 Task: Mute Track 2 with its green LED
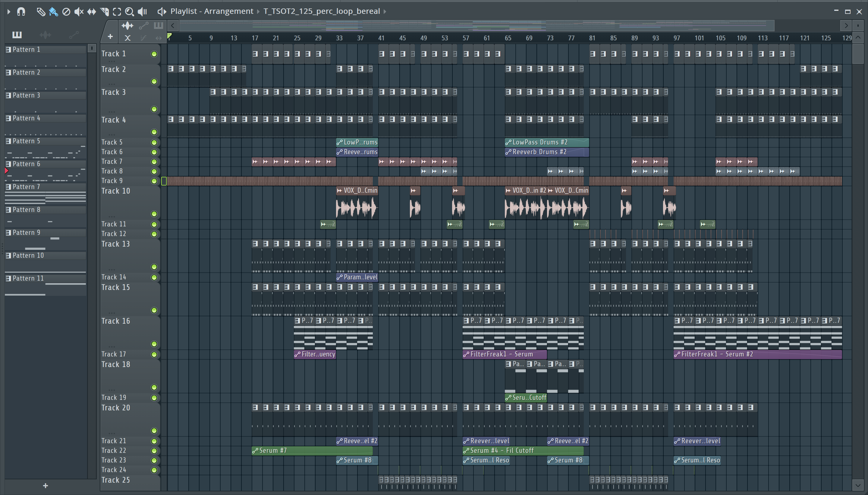coord(154,82)
